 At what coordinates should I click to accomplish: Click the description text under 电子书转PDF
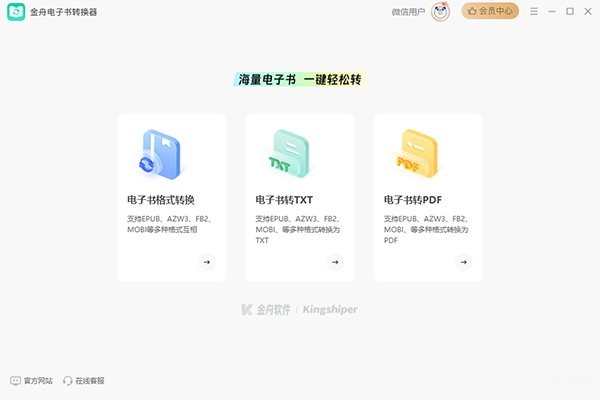[426, 229]
